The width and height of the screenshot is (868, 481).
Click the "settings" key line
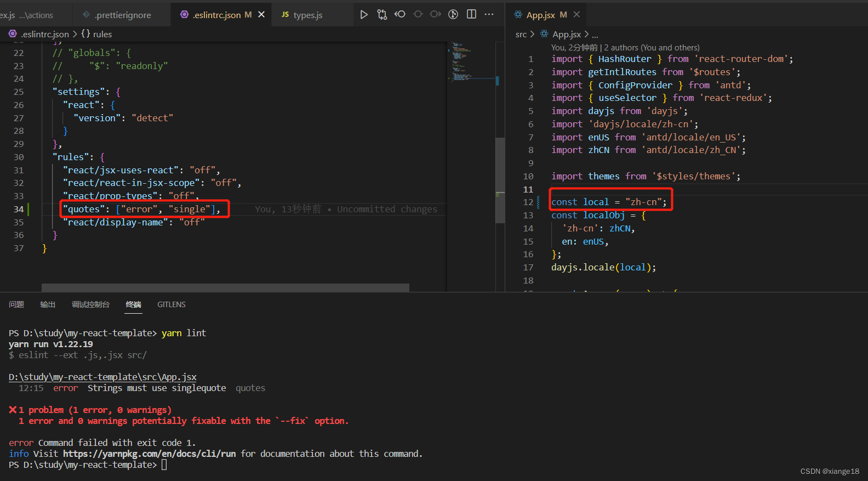[87, 92]
